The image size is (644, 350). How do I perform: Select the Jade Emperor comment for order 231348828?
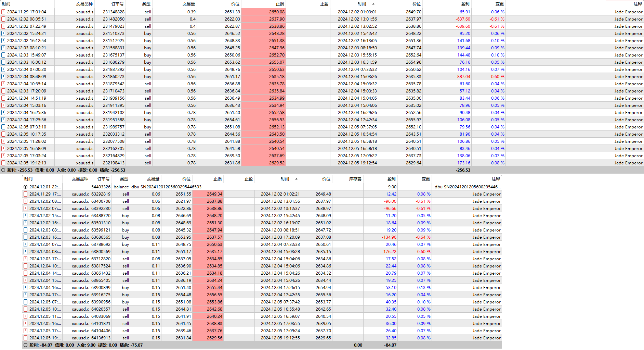[x=628, y=12]
